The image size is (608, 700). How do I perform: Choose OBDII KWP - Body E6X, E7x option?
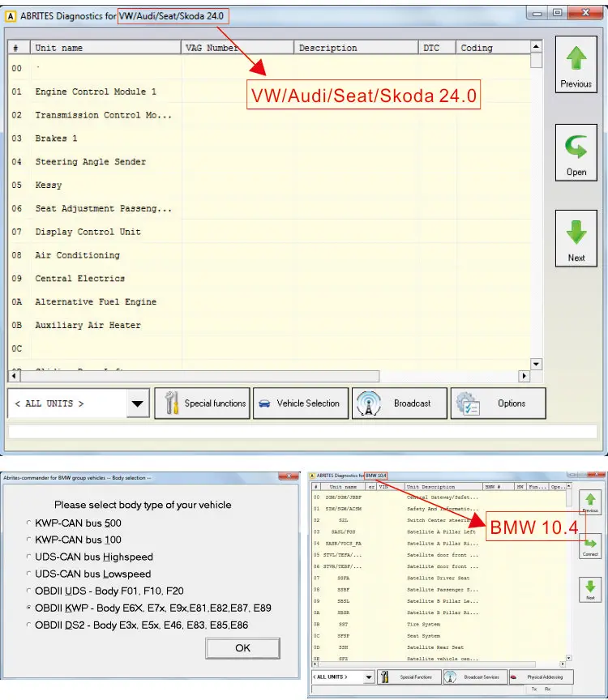pyautogui.click(x=29, y=608)
